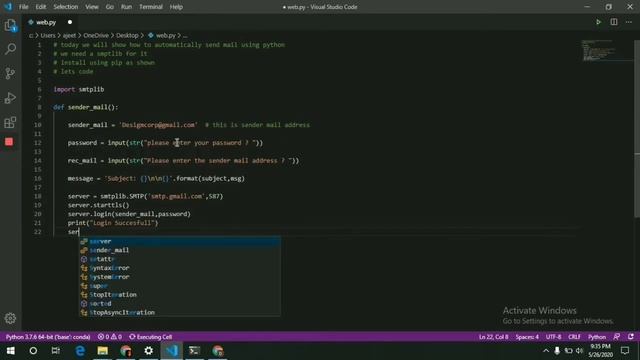640x360 pixels.
Task: Open the Help menu
Action: tap(176, 7)
